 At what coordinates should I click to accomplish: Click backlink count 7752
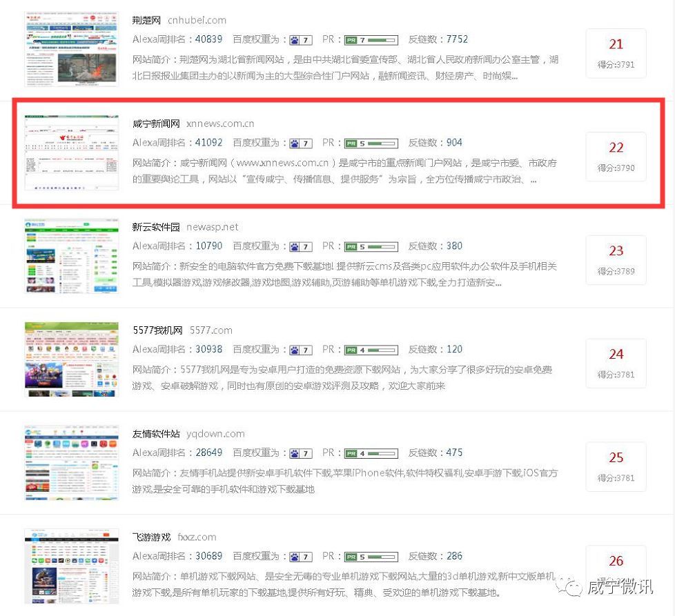(x=457, y=39)
